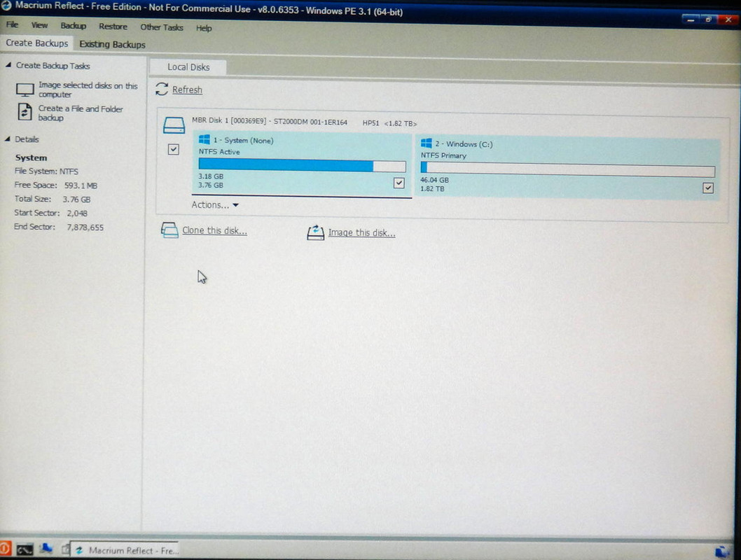Click Windows logo on System partition
Screen dimensions: 741x560
(204, 139)
